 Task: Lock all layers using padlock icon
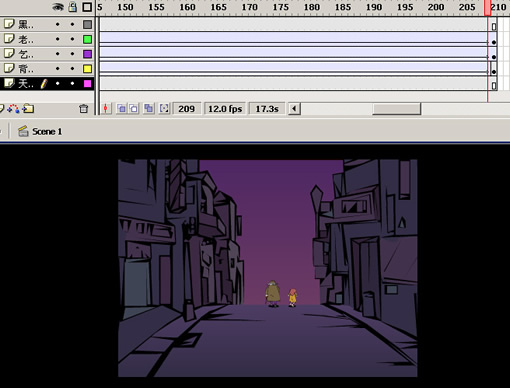coord(72,7)
